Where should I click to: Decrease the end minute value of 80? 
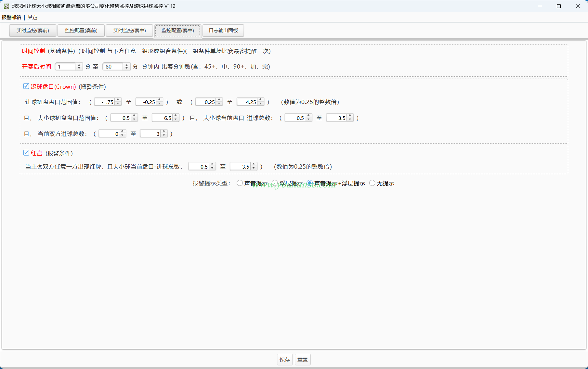point(127,69)
